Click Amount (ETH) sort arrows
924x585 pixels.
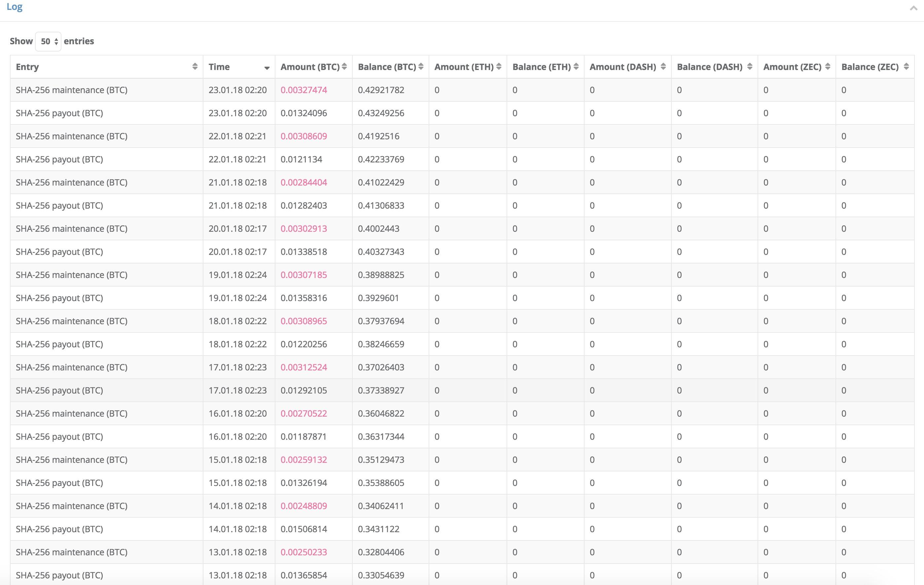pos(499,67)
